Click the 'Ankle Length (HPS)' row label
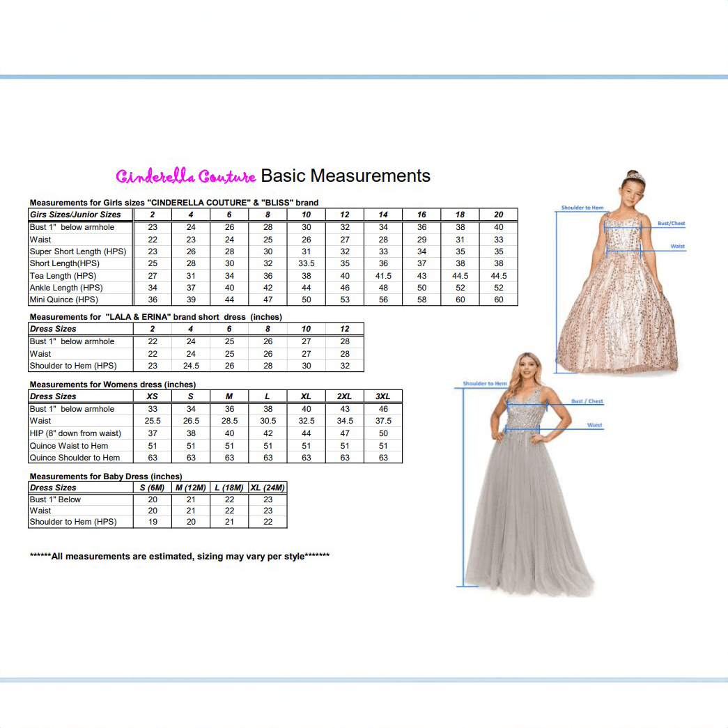The width and height of the screenshot is (728, 728). click(66, 288)
